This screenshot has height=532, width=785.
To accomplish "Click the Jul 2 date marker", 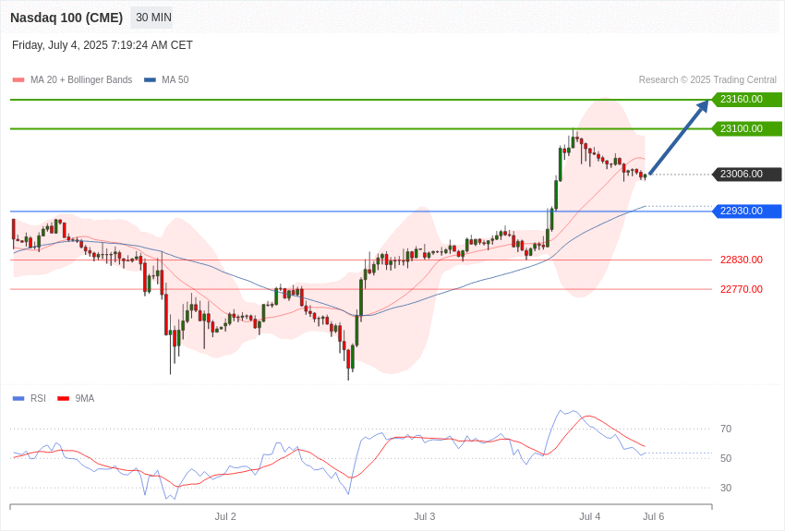I will point(225,516).
